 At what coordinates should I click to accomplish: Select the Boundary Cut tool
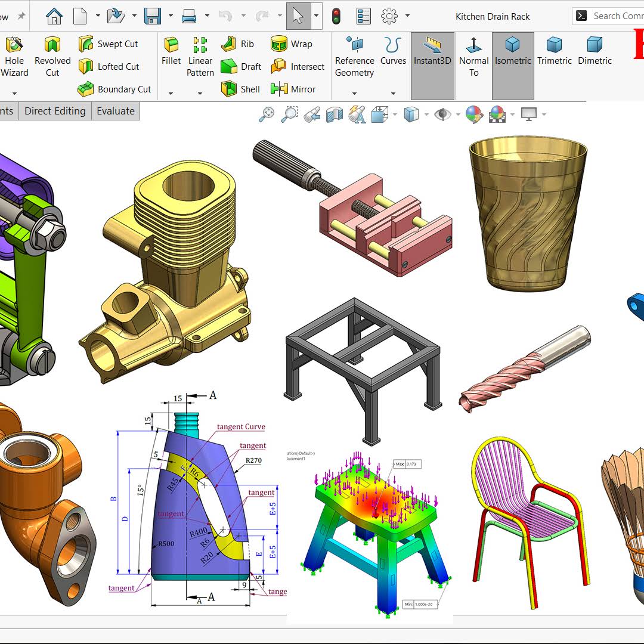114,89
